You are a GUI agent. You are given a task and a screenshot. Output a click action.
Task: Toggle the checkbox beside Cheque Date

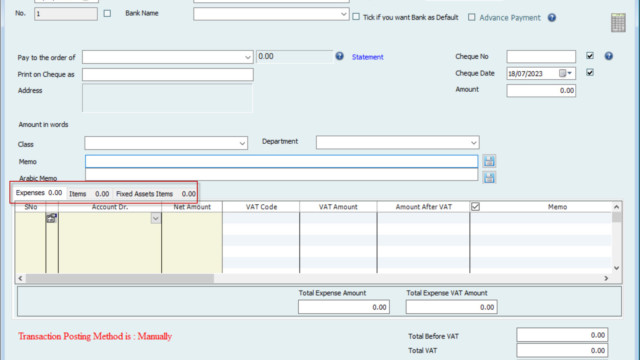coord(590,73)
